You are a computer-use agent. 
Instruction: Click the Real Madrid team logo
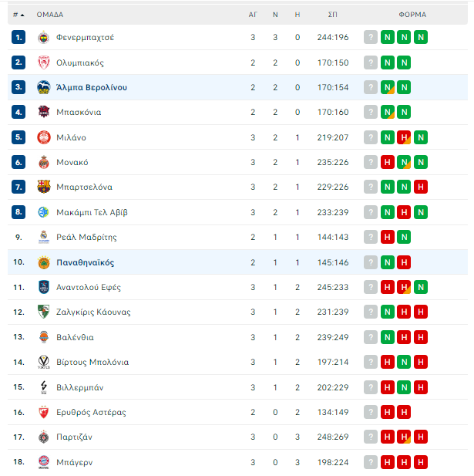click(x=44, y=237)
